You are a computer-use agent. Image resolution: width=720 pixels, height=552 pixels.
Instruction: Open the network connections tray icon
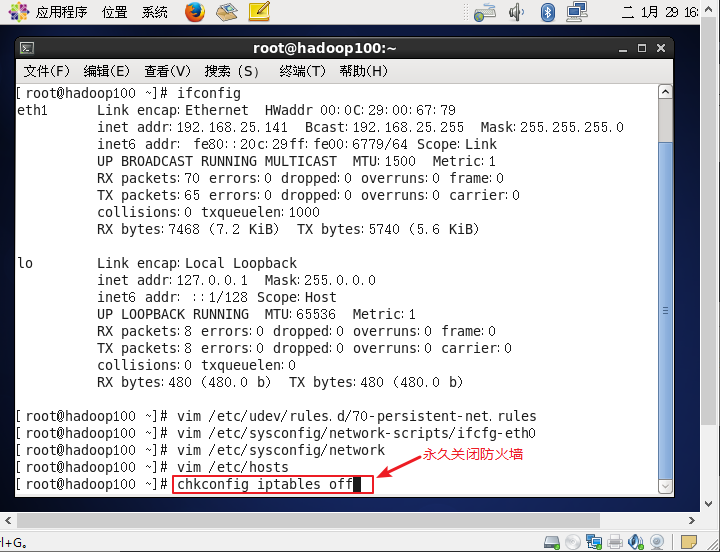577,12
